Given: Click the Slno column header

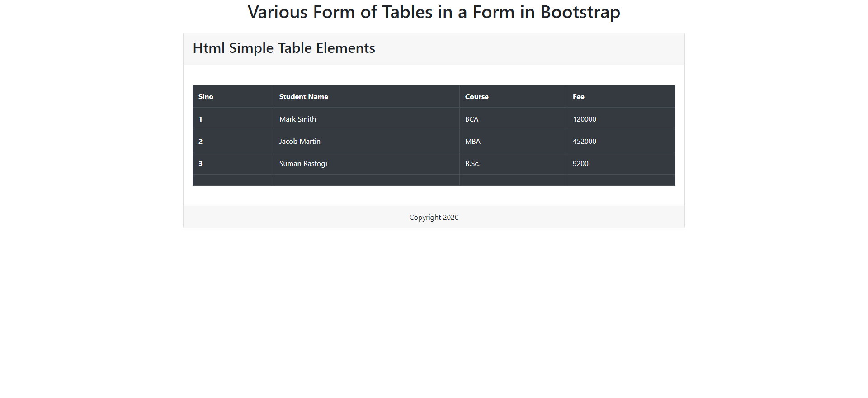Looking at the screenshot, I should point(206,96).
